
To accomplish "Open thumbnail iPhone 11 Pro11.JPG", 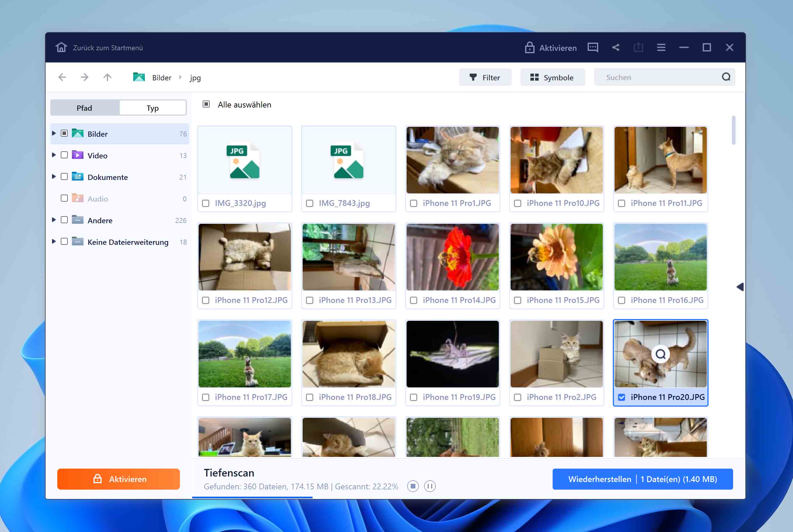I will tap(660, 160).
